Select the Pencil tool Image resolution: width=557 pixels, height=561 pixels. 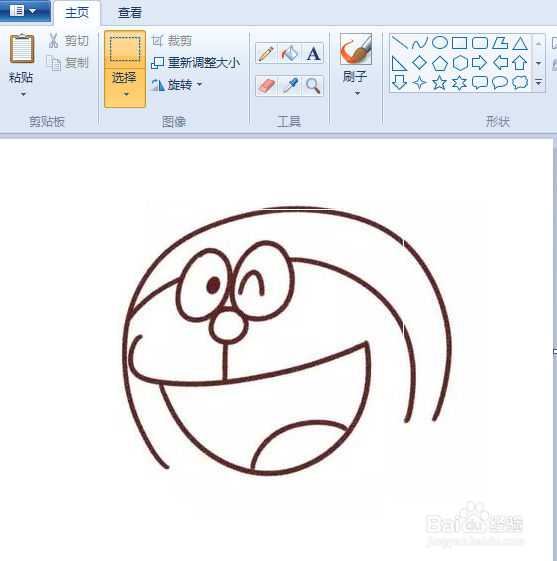267,54
